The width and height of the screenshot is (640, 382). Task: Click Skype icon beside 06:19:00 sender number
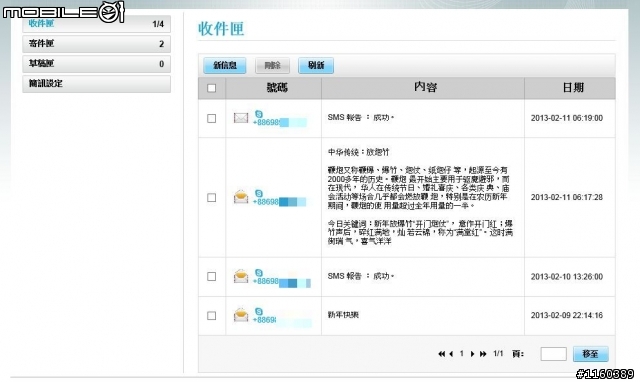tap(259, 114)
